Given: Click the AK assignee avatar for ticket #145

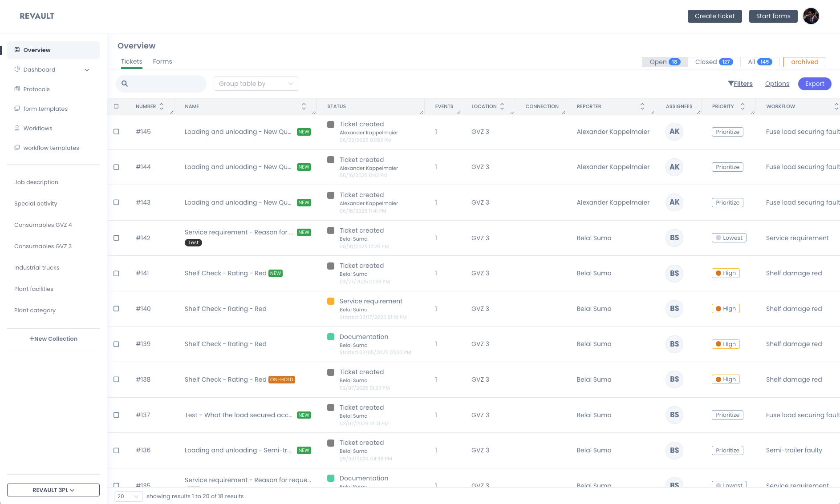Looking at the screenshot, I should (x=674, y=132).
